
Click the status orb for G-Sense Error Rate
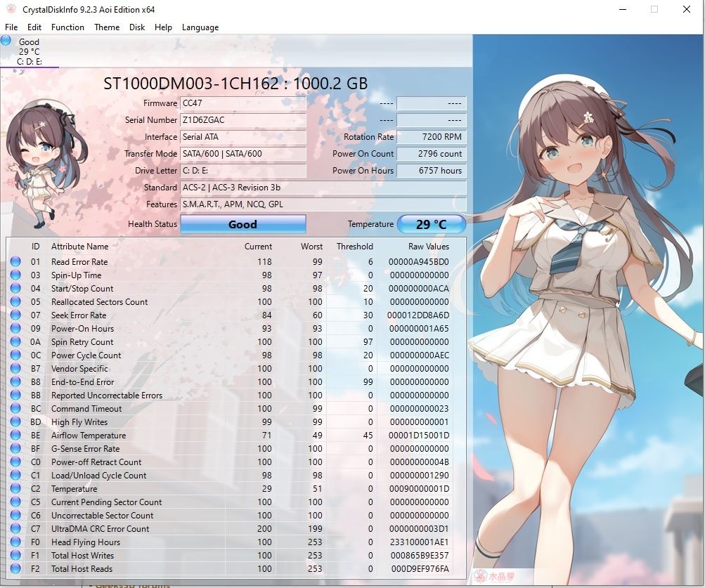15,448
